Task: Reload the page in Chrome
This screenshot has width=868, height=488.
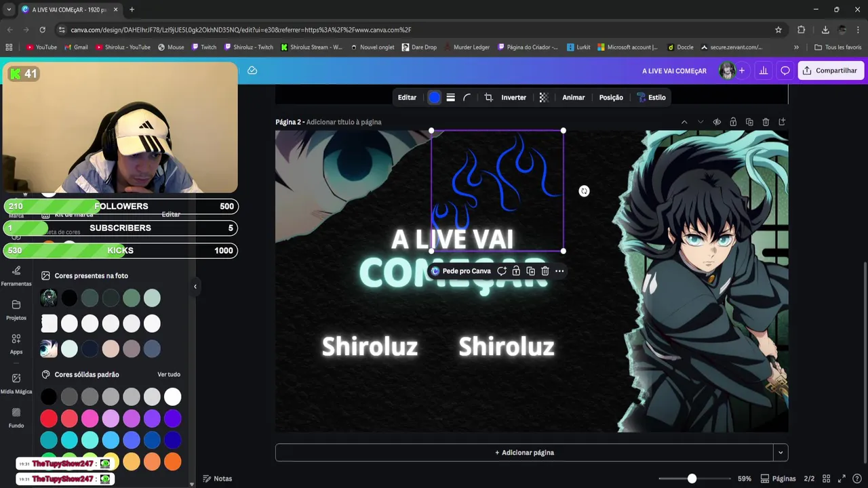Action: (x=42, y=30)
